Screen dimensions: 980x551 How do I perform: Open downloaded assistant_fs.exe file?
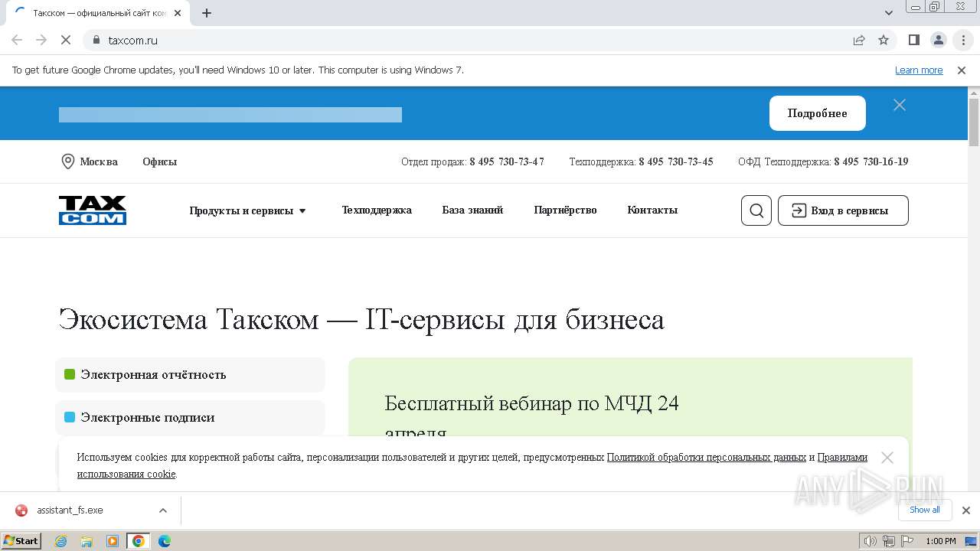click(70, 510)
